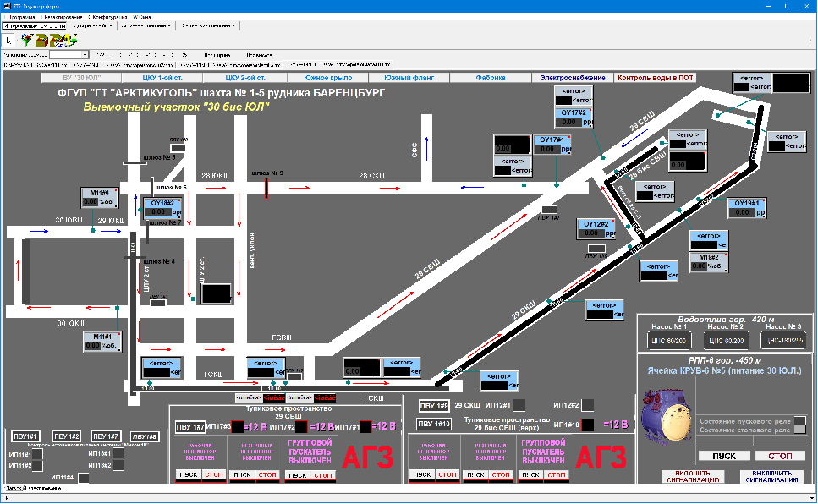Click the ПБУ 1#2 button

pos(66,436)
